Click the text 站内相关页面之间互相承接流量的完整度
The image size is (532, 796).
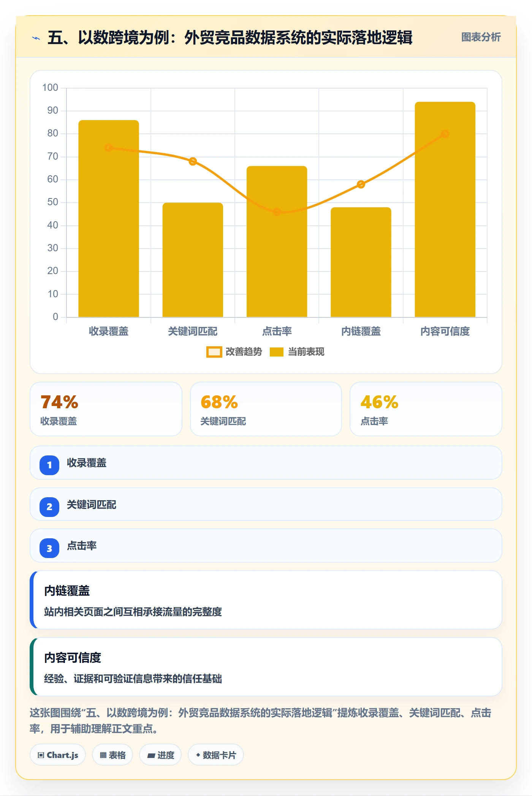coord(133,612)
